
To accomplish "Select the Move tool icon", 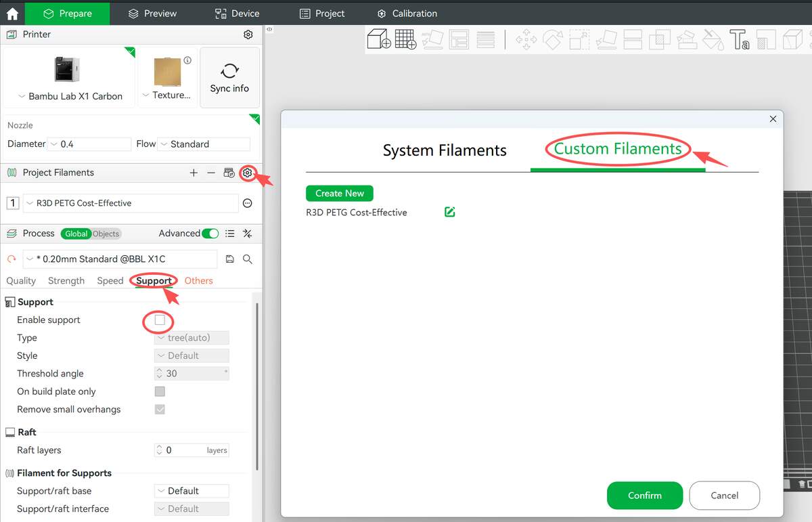I will point(526,39).
